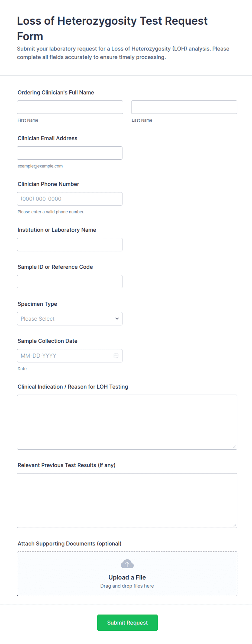Focus the First Name input field
Screen dimensions: 252x644
click(x=70, y=107)
